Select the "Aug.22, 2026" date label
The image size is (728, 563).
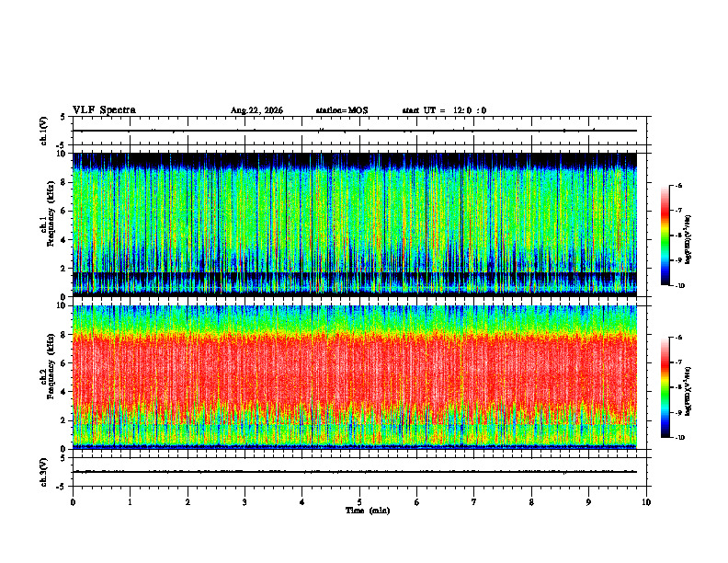tap(256, 110)
